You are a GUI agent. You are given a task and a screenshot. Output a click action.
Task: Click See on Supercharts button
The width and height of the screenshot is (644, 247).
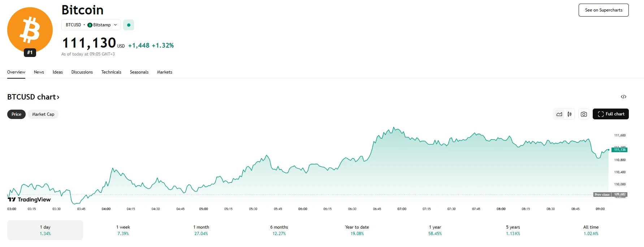pyautogui.click(x=604, y=10)
